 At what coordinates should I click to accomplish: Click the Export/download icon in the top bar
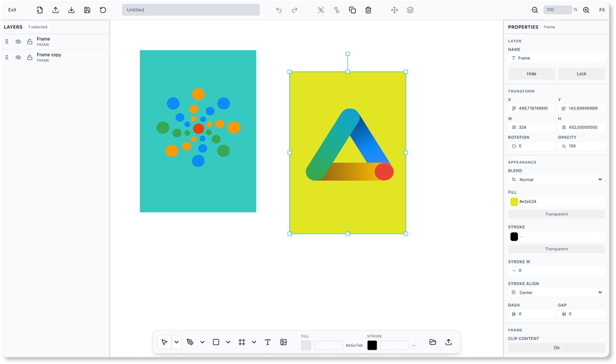pyautogui.click(x=71, y=10)
